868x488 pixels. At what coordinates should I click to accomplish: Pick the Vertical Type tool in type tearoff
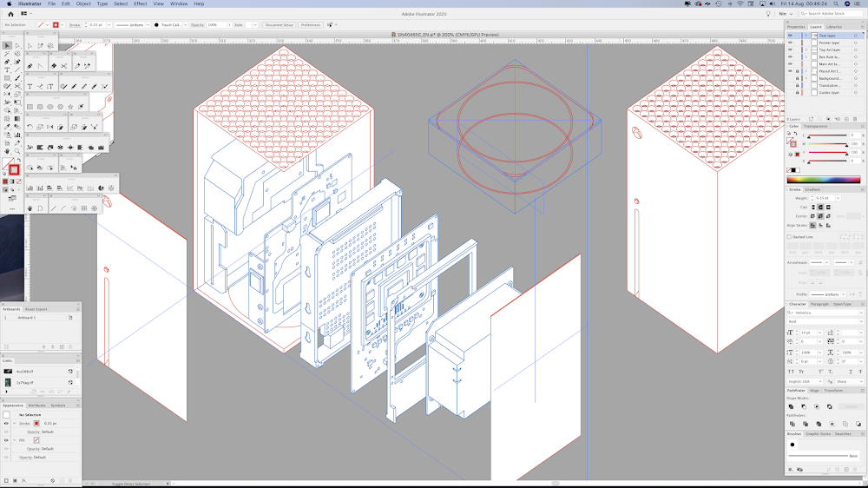[x=49, y=87]
